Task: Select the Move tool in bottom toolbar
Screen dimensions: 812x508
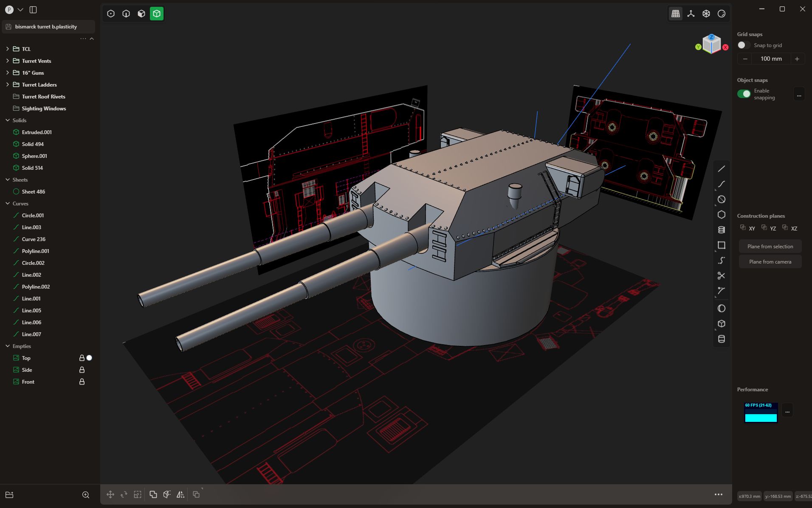Action: (110, 494)
